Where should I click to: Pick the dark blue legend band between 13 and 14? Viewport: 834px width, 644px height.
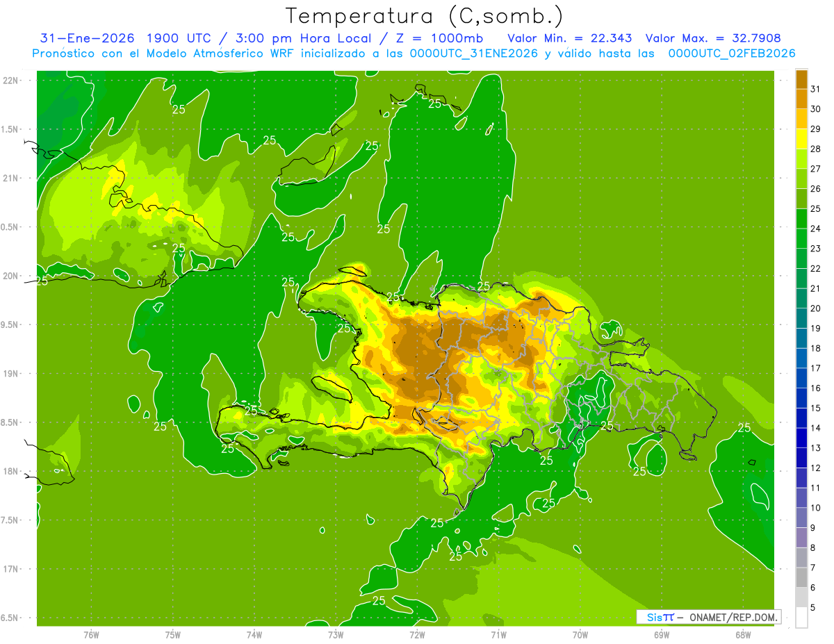pos(801,438)
